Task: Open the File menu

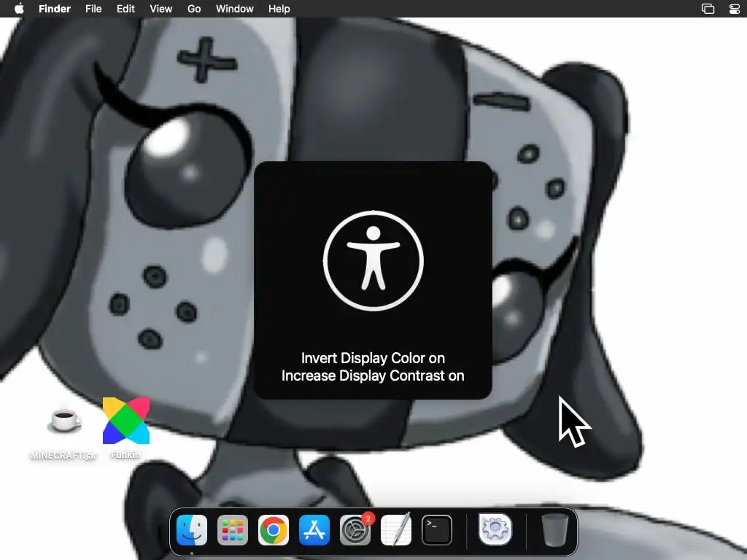Action: (93, 9)
